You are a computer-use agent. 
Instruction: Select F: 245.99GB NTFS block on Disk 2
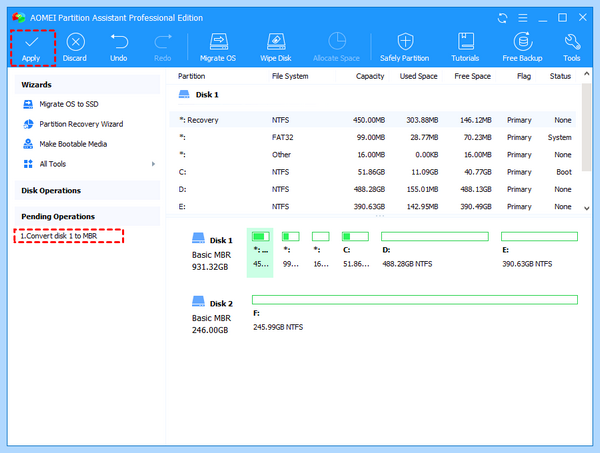[415, 313]
